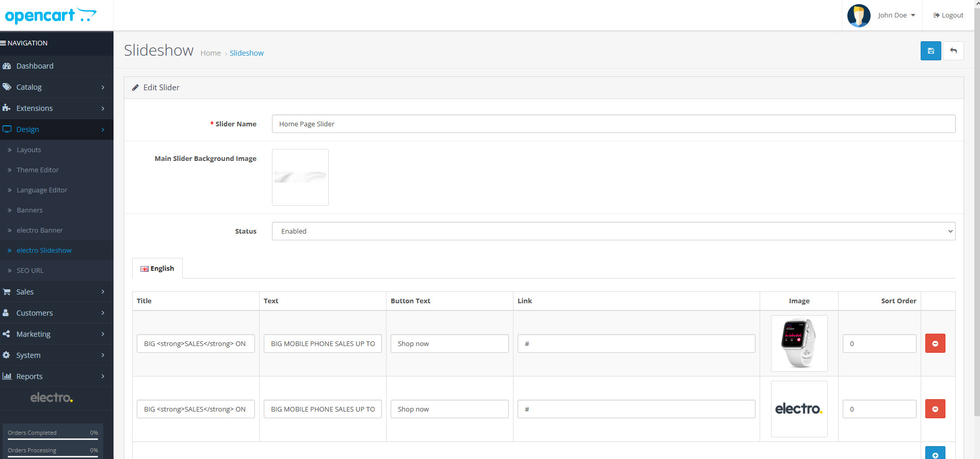980x459 pixels.
Task: Click the Extensions puzzle icon
Action: pos(7,108)
